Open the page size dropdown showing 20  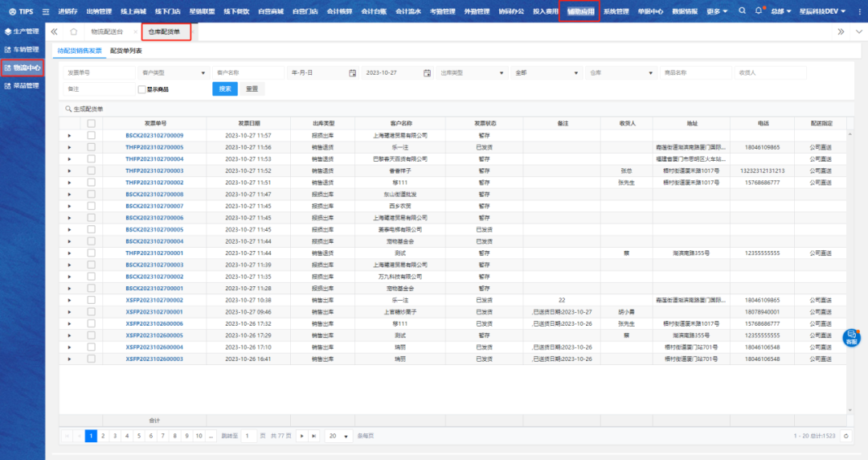tap(338, 435)
